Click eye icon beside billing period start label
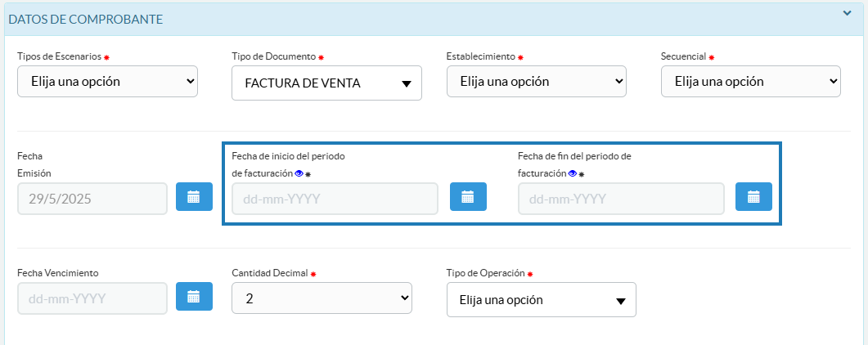Image resolution: width=868 pixels, height=345 pixels. tap(299, 173)
